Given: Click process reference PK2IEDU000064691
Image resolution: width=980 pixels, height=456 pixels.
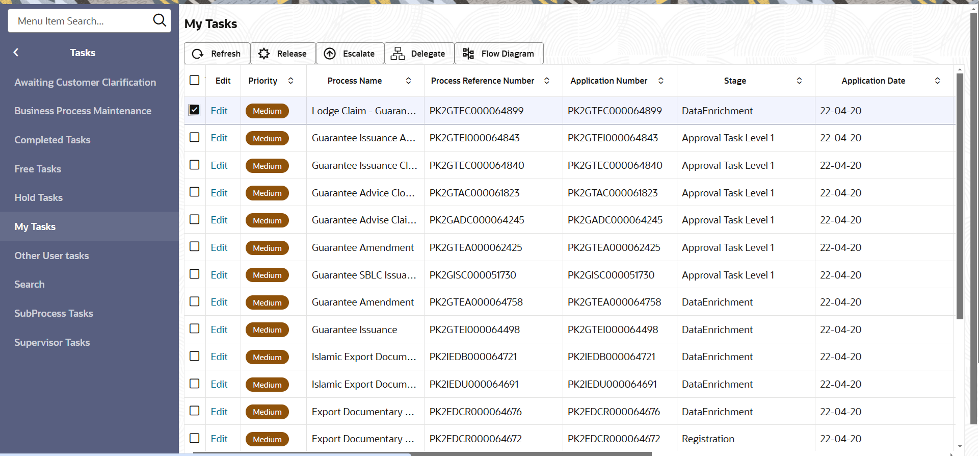Looking at the screenshot, I should (x=474, y=384).
